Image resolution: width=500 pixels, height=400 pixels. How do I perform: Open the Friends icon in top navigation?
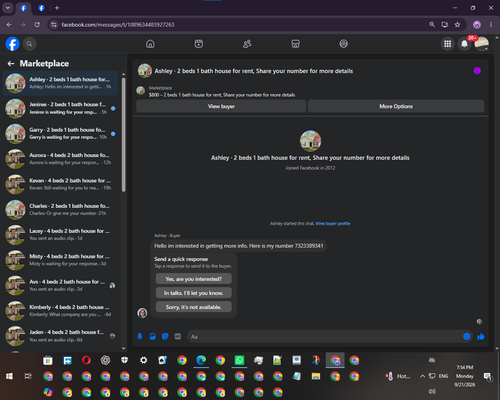(x=247, y=44)
